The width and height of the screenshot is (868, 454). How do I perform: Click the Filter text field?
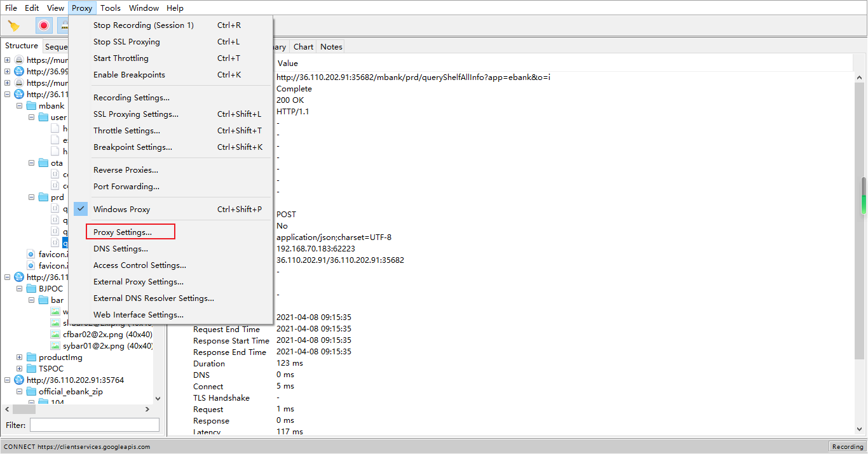pos(95,425)
